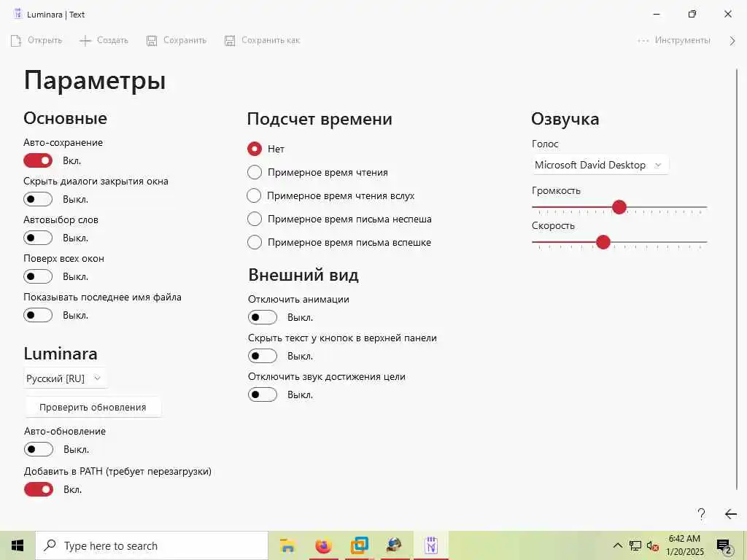Click Сохранить label in top toolbar

(185, 41)
